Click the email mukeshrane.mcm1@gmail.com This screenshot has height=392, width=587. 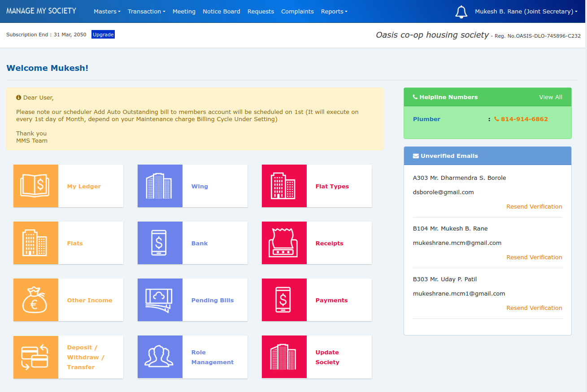click(x=459, y=294)
